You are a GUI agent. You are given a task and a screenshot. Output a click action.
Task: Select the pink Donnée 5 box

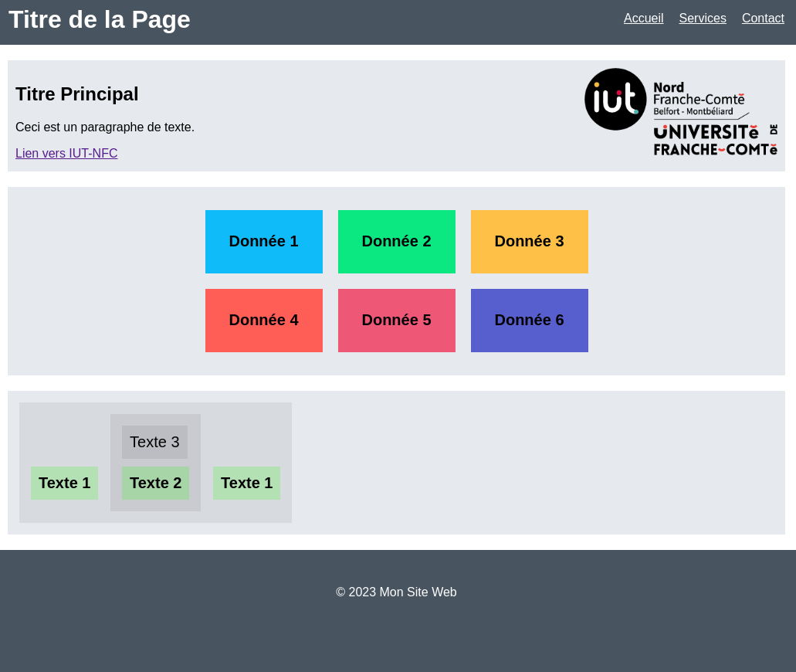pos(397,321)
